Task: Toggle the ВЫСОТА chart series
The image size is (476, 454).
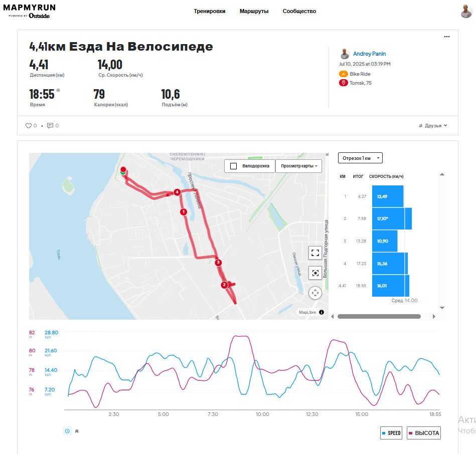Action: [x=423, y=433]
